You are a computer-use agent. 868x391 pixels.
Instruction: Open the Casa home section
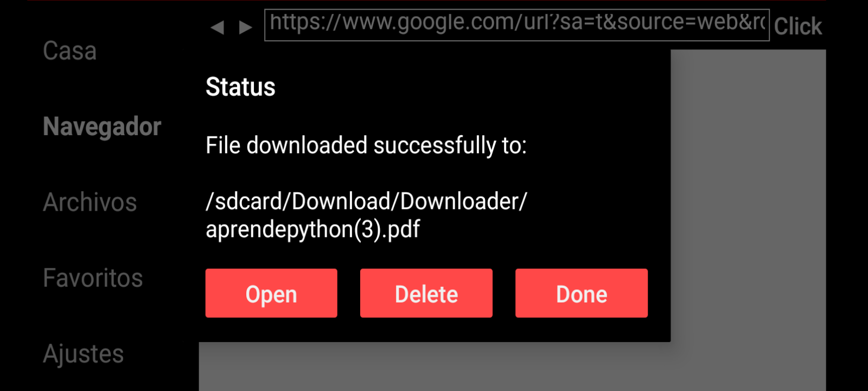(x=70, y=51)
